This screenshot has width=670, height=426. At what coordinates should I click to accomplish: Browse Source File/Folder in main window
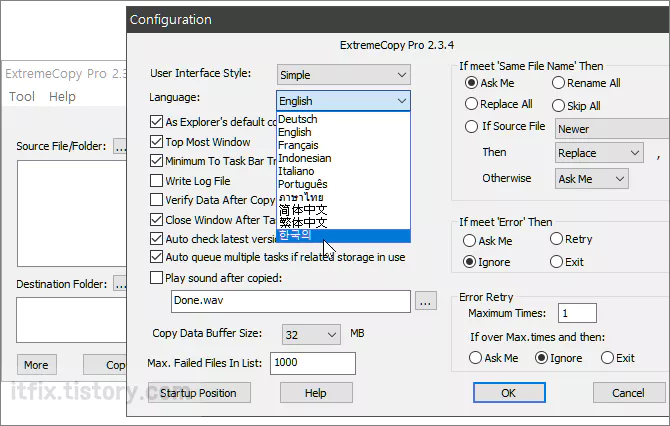click(x=120, y=146)
